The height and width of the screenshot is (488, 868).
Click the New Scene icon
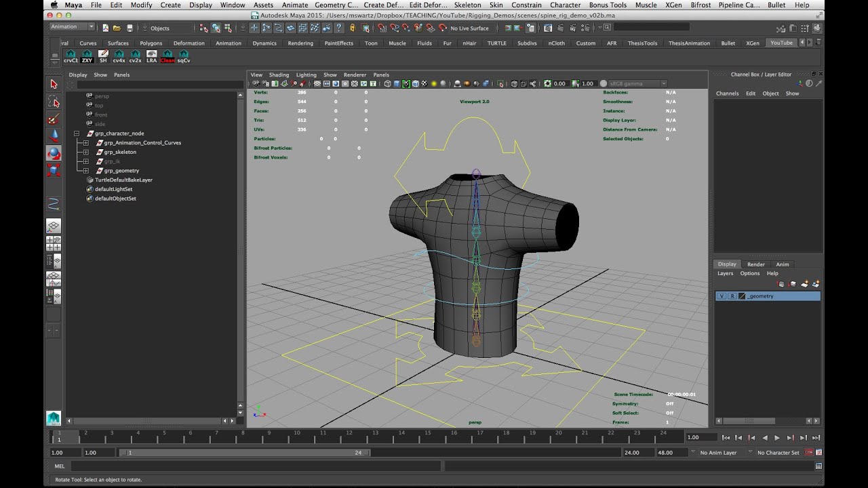(x=105, y=28)
